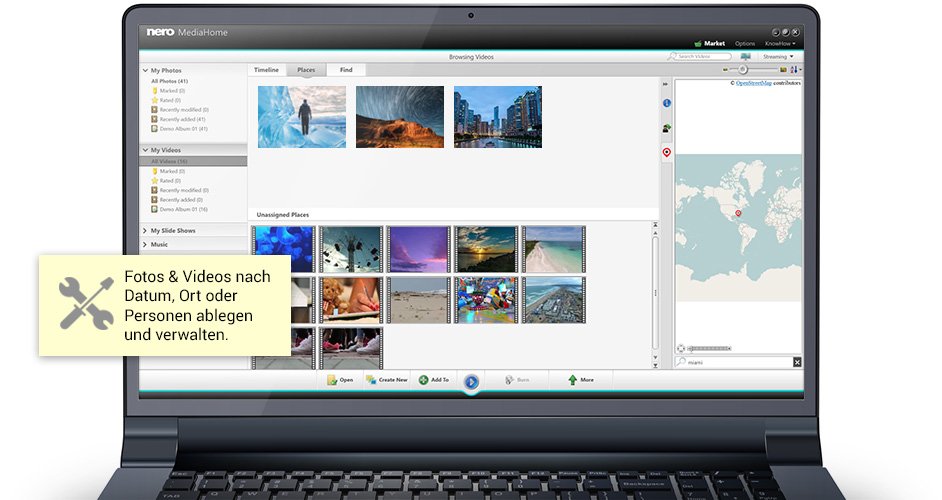Expand the My Slide Shows section
This screenshot has height=500, width=942.
click(145, 231)
